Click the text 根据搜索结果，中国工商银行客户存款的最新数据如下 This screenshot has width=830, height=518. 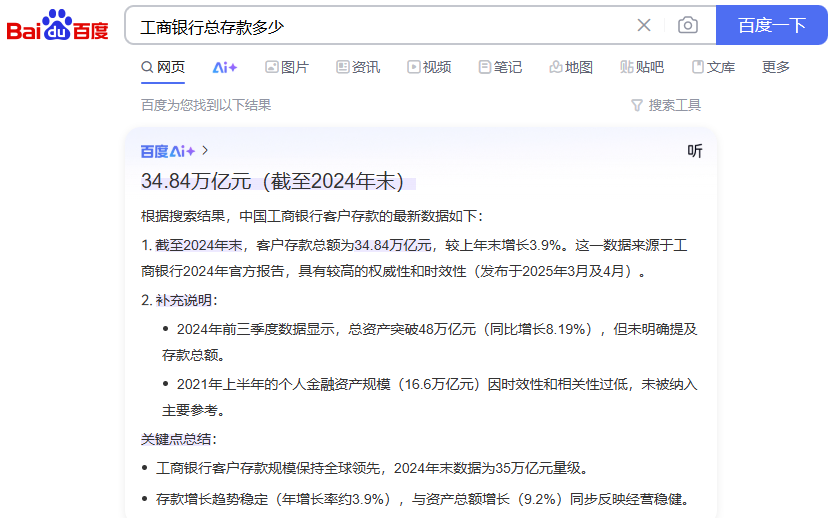coord(312,216)
